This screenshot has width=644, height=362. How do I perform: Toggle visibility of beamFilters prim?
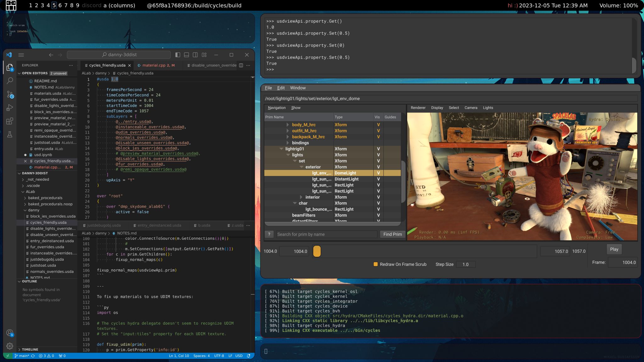(378, 215)
